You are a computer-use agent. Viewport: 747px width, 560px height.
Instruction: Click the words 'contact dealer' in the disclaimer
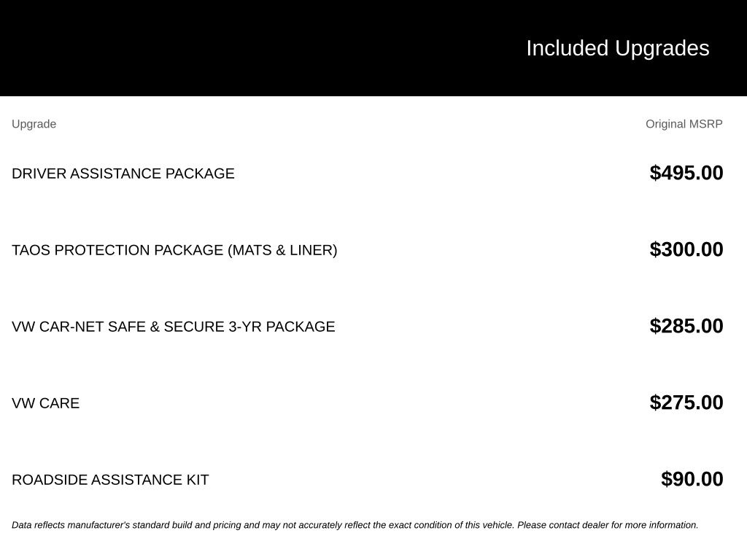[578, 525]
